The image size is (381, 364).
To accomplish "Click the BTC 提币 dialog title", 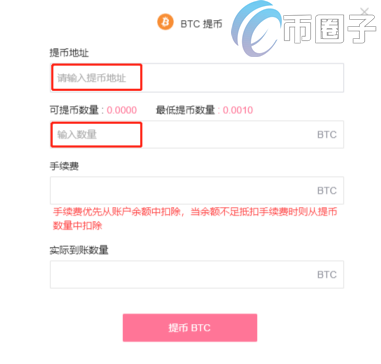I will pos(201,24).
